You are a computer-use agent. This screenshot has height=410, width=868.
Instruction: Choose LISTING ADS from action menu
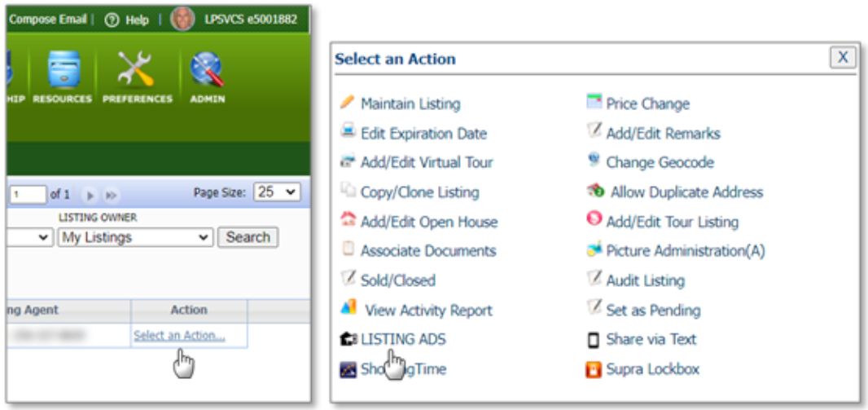(x=403, y=339)
